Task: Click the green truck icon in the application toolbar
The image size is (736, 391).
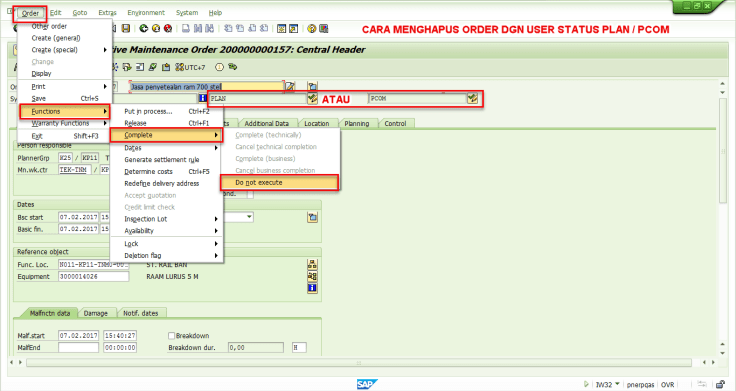Action: (232, 67)
